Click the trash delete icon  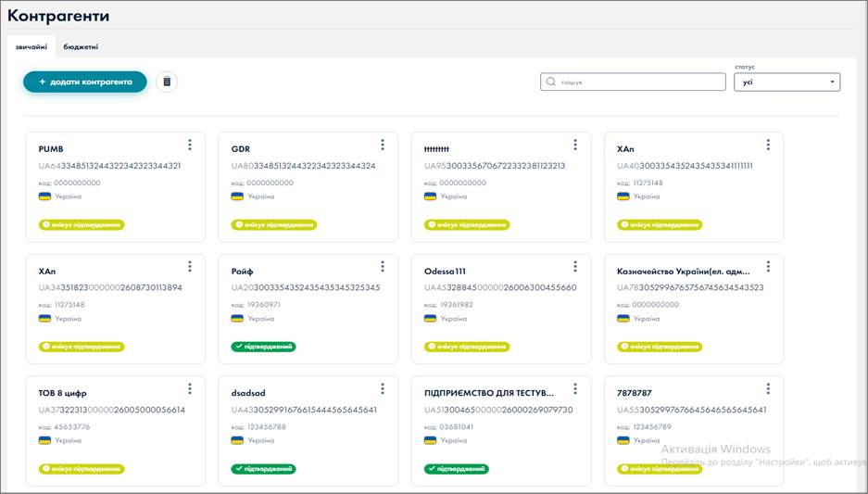click(x=167, y=82)
